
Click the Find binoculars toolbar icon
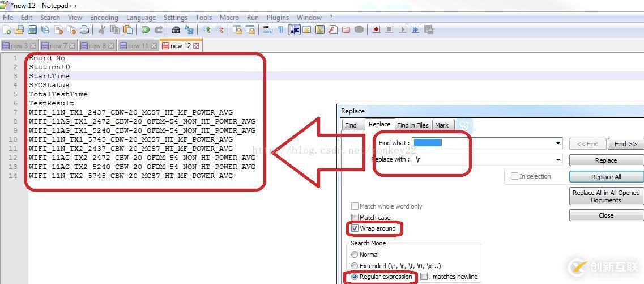(x=176, y=30)
